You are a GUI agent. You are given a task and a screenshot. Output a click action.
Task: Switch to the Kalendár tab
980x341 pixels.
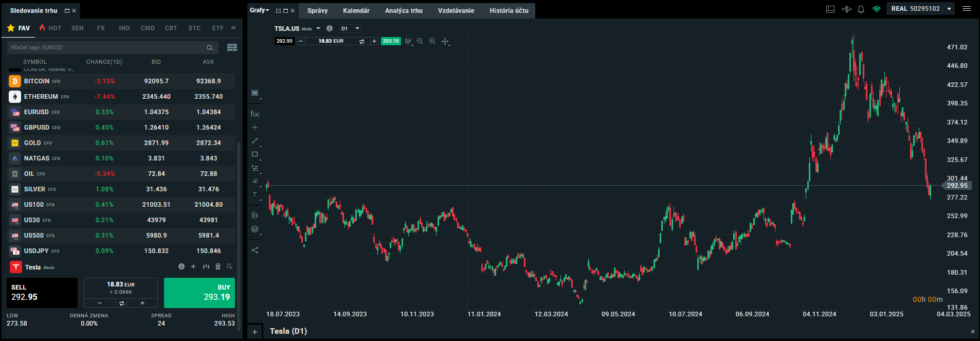[x=356, y=11]
